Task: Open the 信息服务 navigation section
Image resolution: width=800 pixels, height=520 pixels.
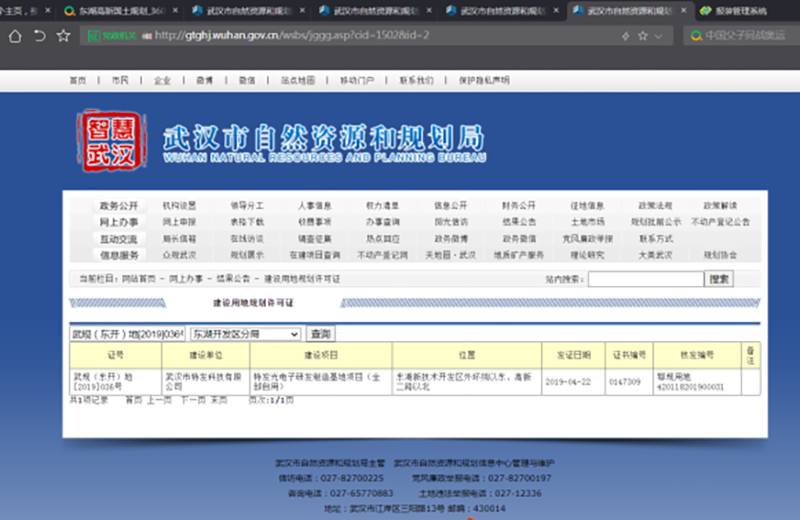Action: coord(118,255)
